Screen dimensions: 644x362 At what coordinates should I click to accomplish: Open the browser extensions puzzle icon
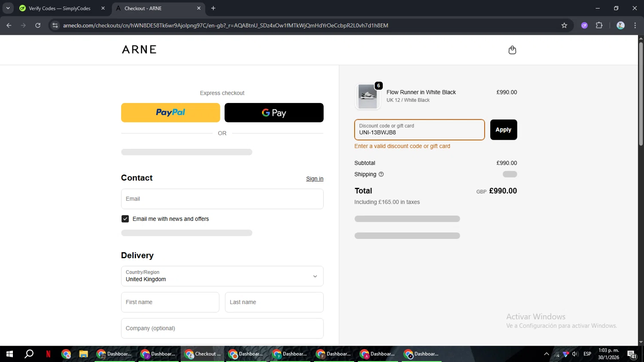pyautogui.click(x=599, y=25)
